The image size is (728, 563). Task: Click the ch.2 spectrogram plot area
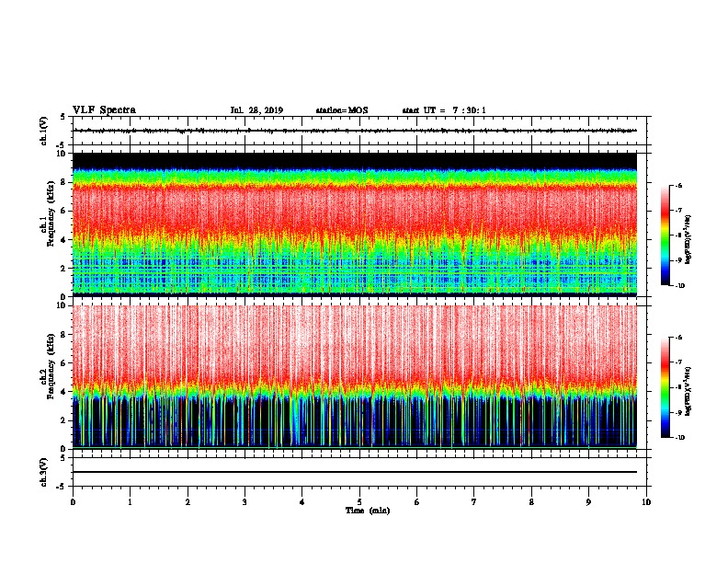355,377
